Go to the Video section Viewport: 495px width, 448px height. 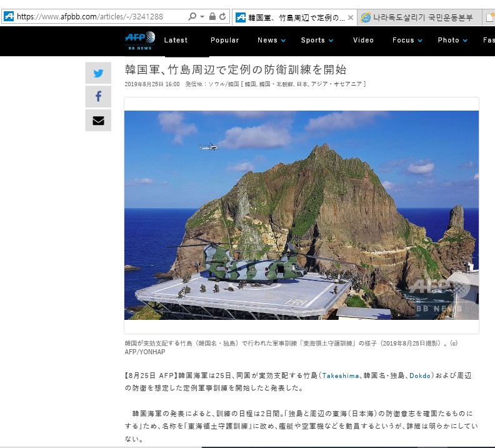click(x=363, y=40)
